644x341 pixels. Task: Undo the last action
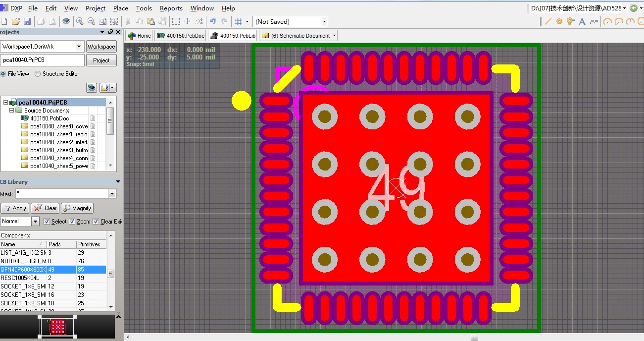(x=213, y=21)
